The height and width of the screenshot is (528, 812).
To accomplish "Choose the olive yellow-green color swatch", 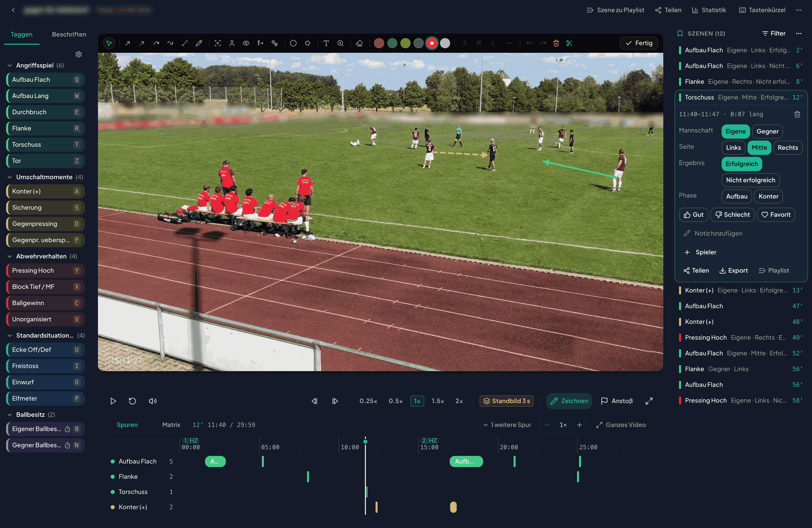I will [405, 43].
